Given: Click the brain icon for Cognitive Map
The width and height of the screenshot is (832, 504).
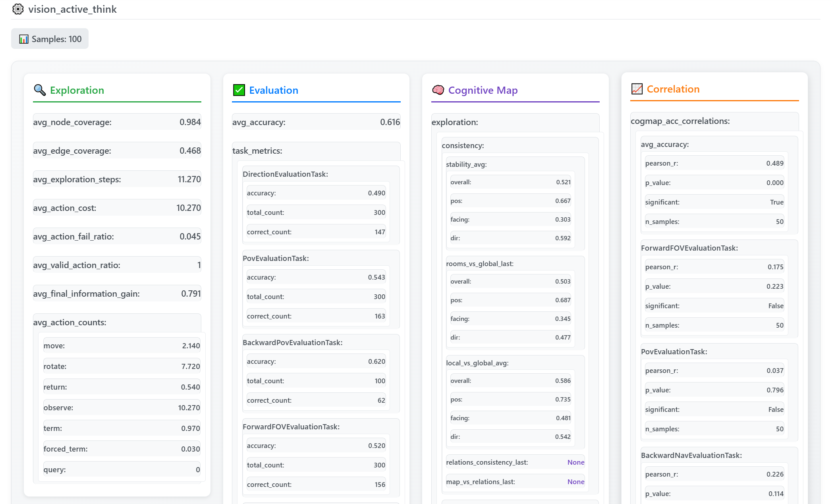Looking at the screenshot, I should click(438, 90).
